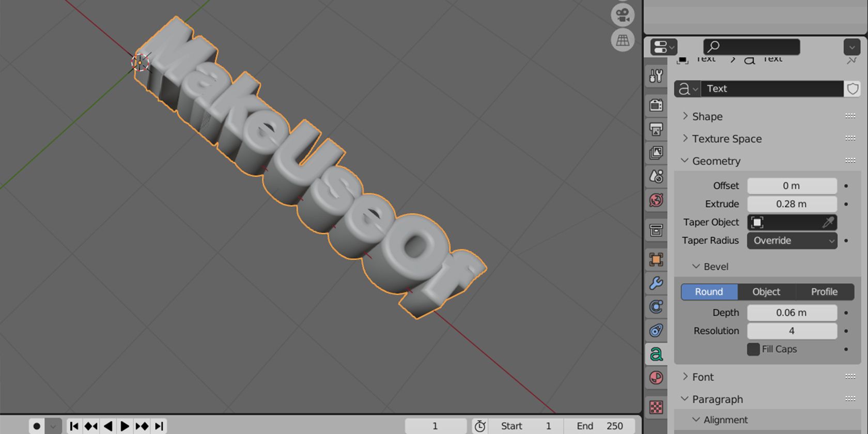Click the eyedropper for Taper Object

(x=828, y=222)
